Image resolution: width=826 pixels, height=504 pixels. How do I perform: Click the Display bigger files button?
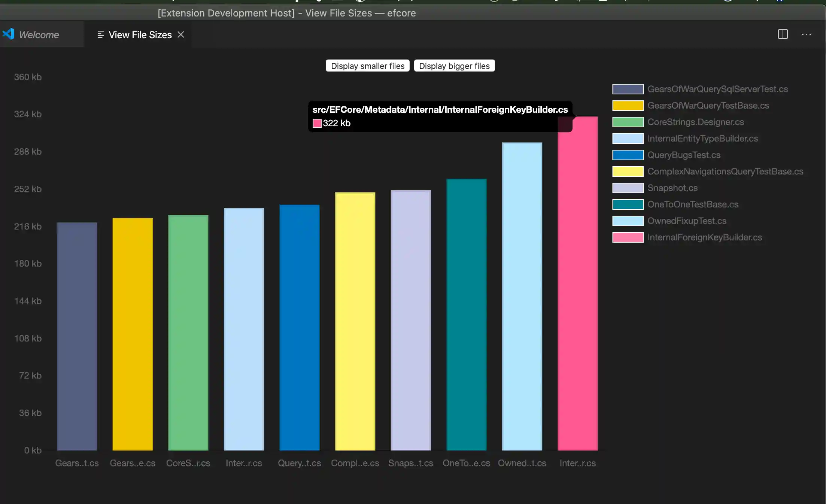(454, 66)
